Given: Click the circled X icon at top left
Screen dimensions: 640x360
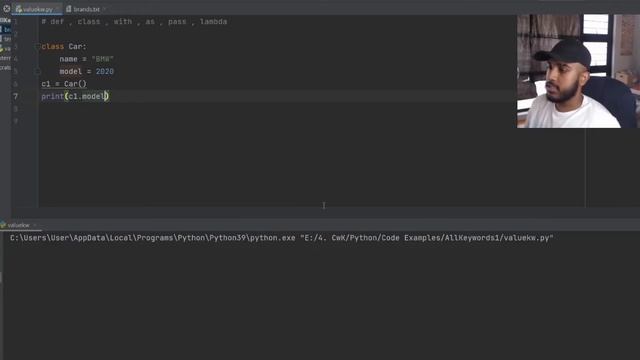Looking at the screenshot, I should [x=7, y=8].
